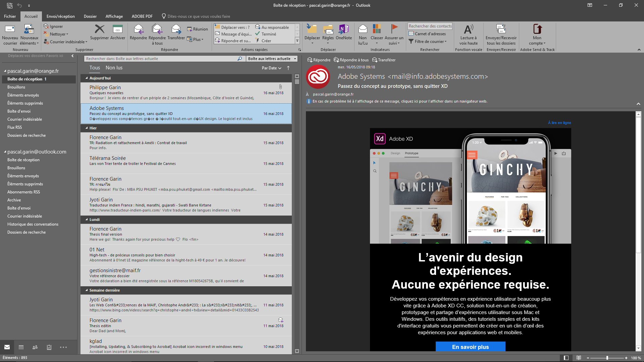
Task: Click the Déplacer folder icon
Action: coord(312,29)
